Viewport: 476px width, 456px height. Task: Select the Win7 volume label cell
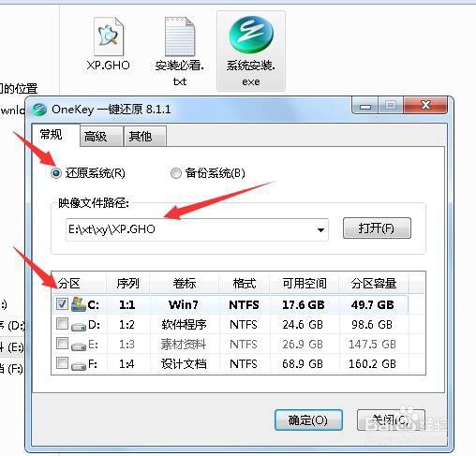tap(184, 304)
